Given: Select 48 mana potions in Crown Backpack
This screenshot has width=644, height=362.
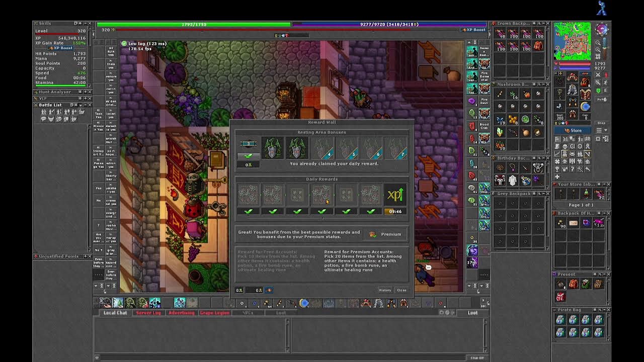Looking at the screenshot, I should pyautogui.click(x=500, y=34).
